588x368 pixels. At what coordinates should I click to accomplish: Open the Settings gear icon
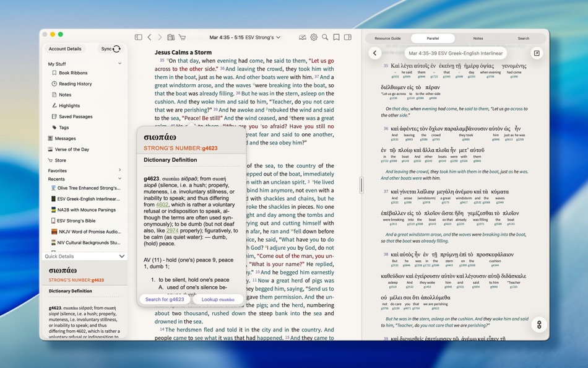pos(313,37)
